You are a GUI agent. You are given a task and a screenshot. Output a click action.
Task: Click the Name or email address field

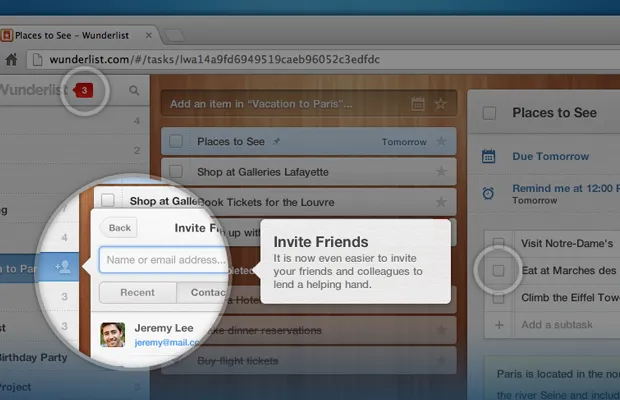click(164, 260)
